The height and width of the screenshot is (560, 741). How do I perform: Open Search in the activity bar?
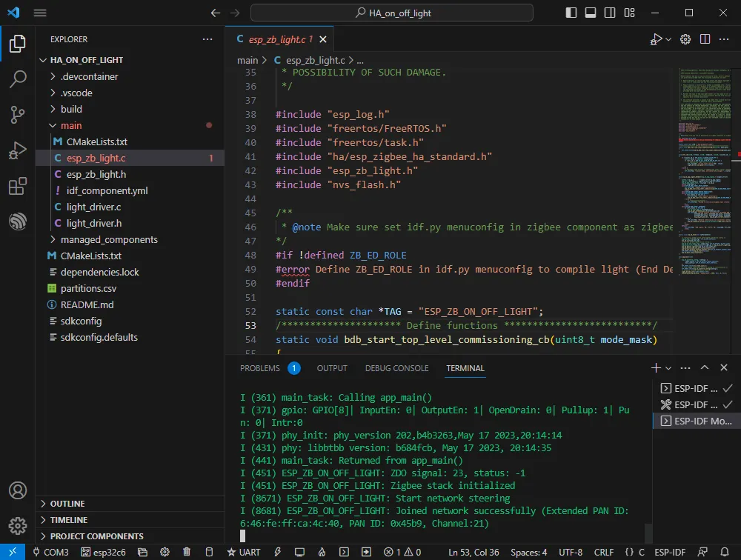coord(18,79)
